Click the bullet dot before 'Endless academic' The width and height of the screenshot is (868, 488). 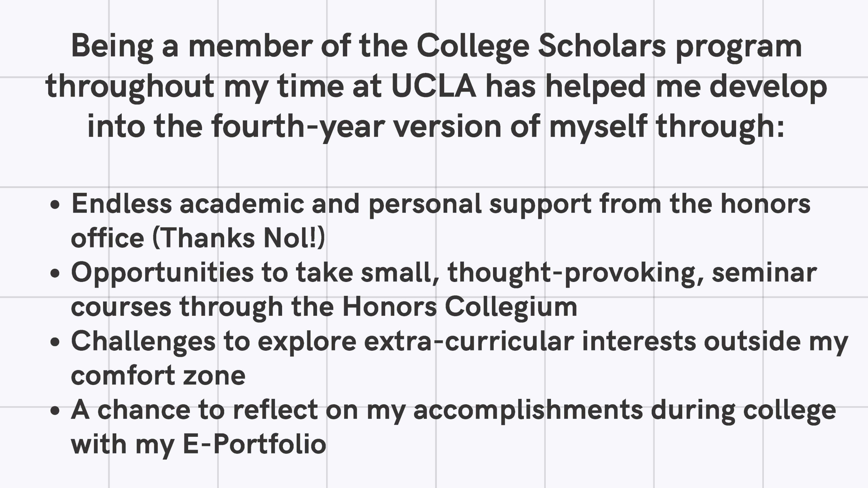coord(55,205)
